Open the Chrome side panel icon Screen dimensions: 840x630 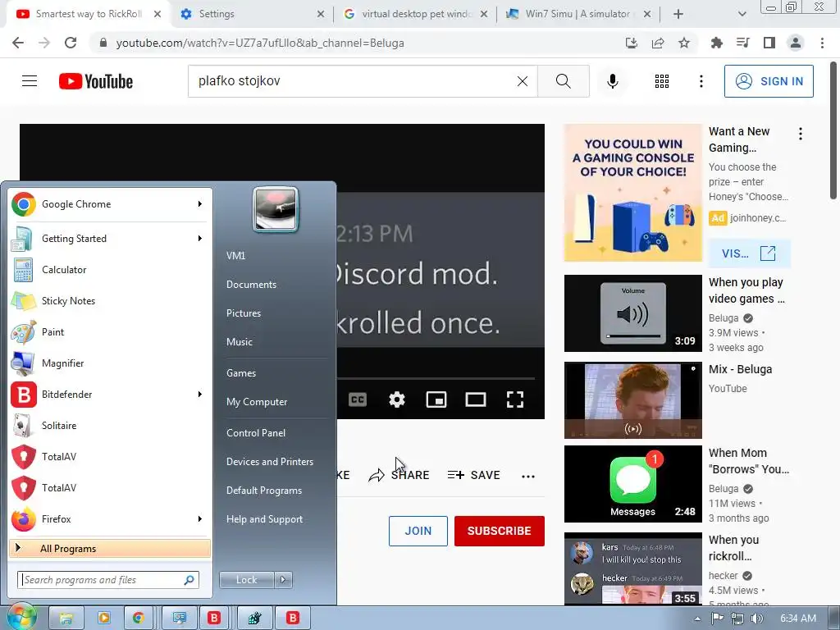(769, 43)
